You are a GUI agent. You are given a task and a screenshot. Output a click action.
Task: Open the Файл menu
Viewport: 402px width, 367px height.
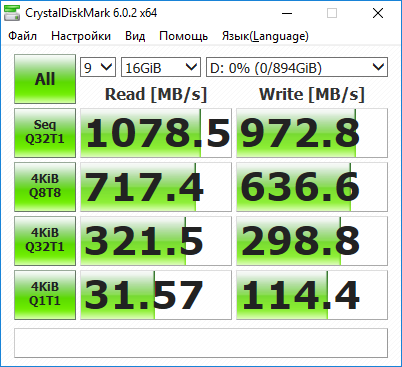pyautogui.click(x=22, y=36)
